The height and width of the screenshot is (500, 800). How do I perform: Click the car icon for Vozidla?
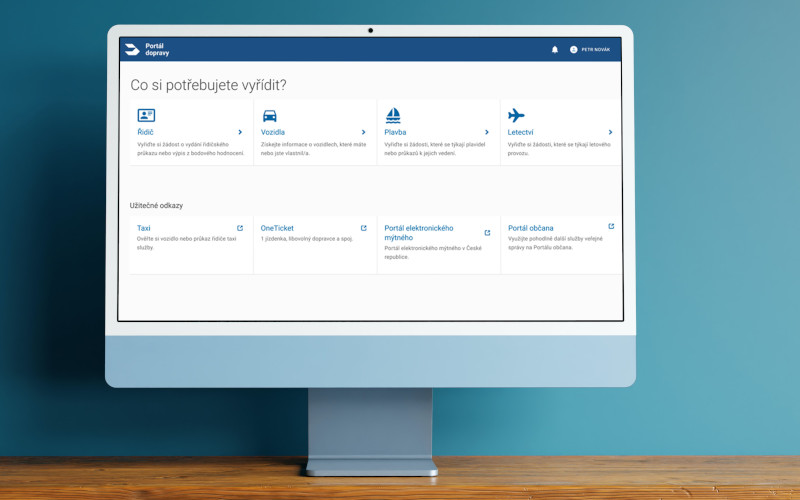pyautogui.click(x=269, y=115)
